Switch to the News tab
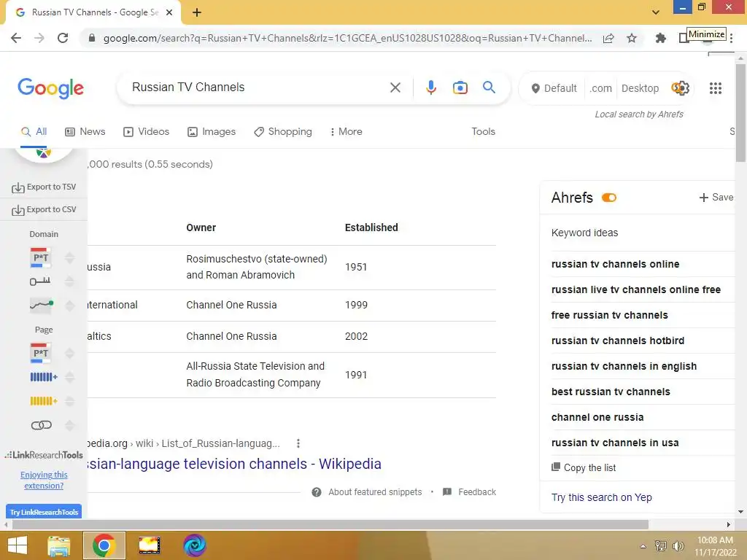The width and height of the screenshot is (747, 560). tap(85, 131)
